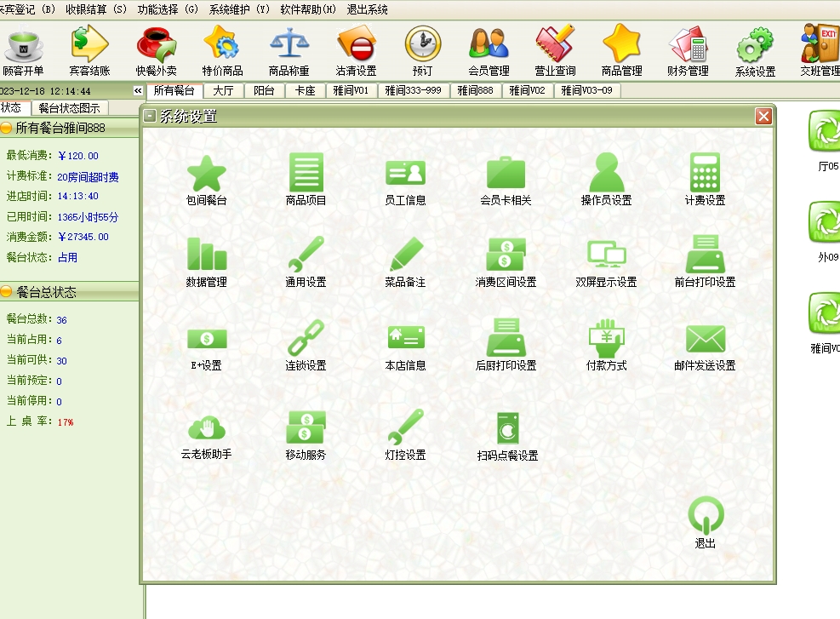The height and width of the screenshot is (619, 840).
Task: Open 付款方式 payment icon
Action: click(x=606, y=339)
